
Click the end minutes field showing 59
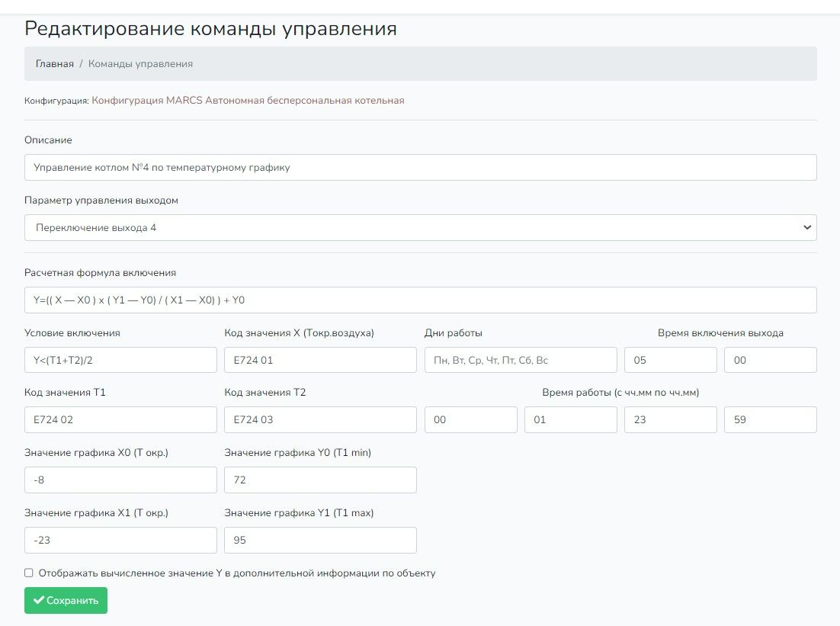pos(770,419)
